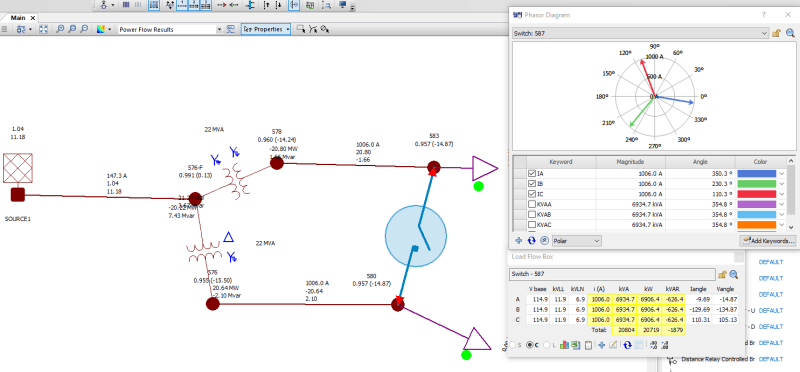Copy Load Flow Box results via clipboard icon
The height and width of the screenshot is (372, 800).
pos(588,345)
